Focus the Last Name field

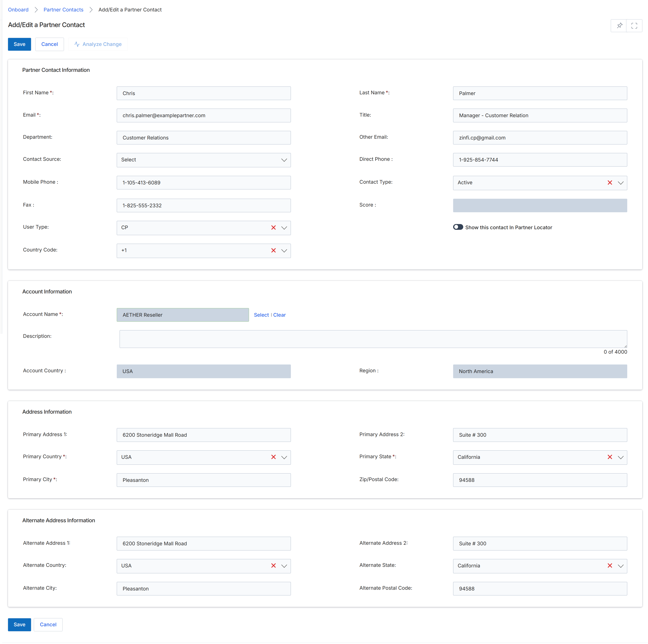[540, 93]
